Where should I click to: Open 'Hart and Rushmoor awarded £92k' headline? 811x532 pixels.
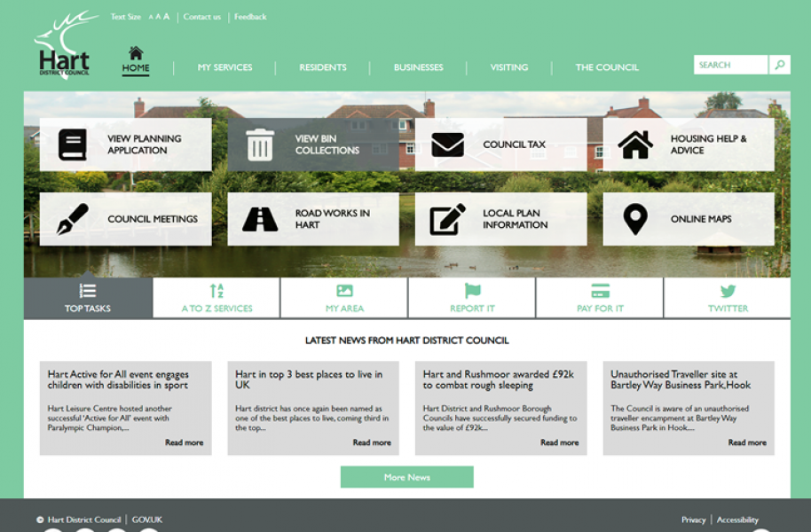tap(499, 379)
